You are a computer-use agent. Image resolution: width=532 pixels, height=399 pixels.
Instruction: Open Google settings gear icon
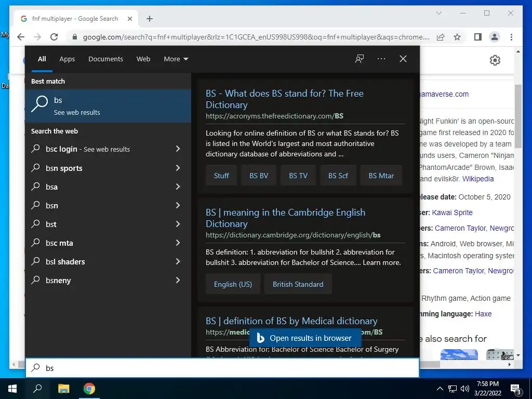495,60
